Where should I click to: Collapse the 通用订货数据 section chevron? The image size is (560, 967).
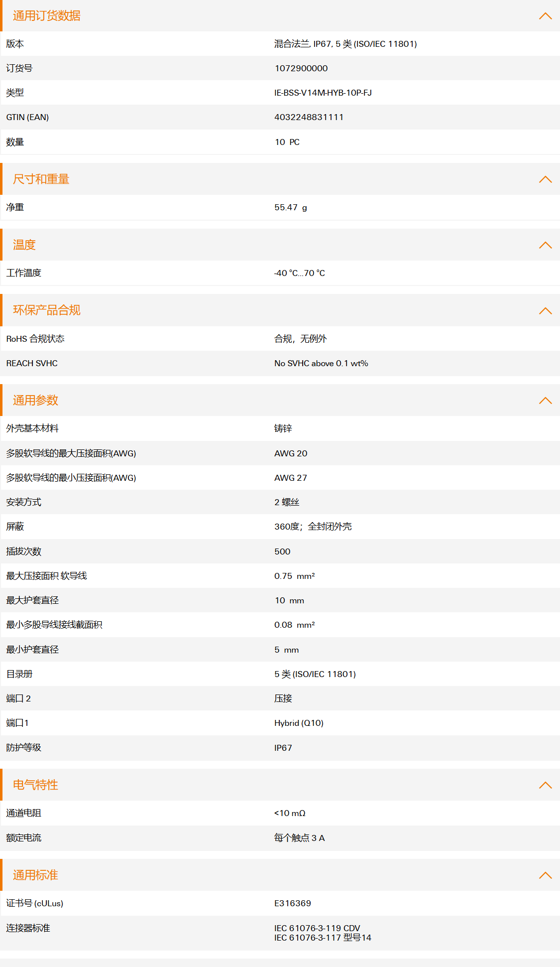tap(545, 16)
